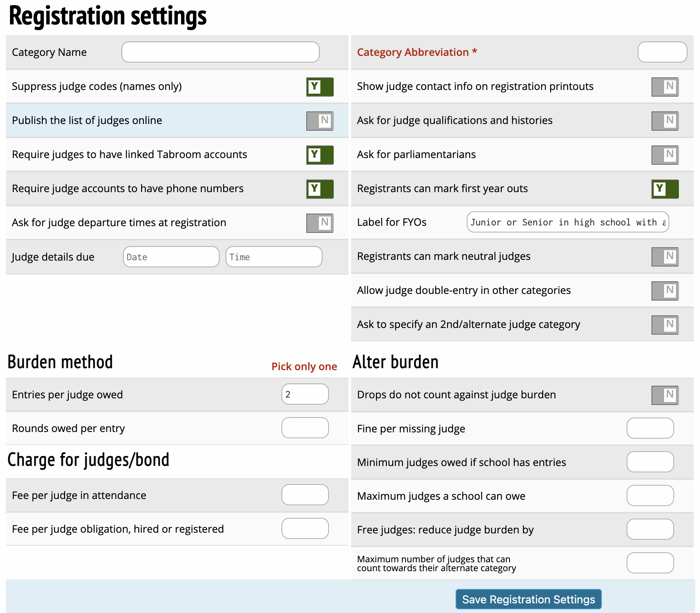Enable Drops do not count against burden
Image resolution: width=700 pixels, height=613 pixels.
(x=665, y=395)
